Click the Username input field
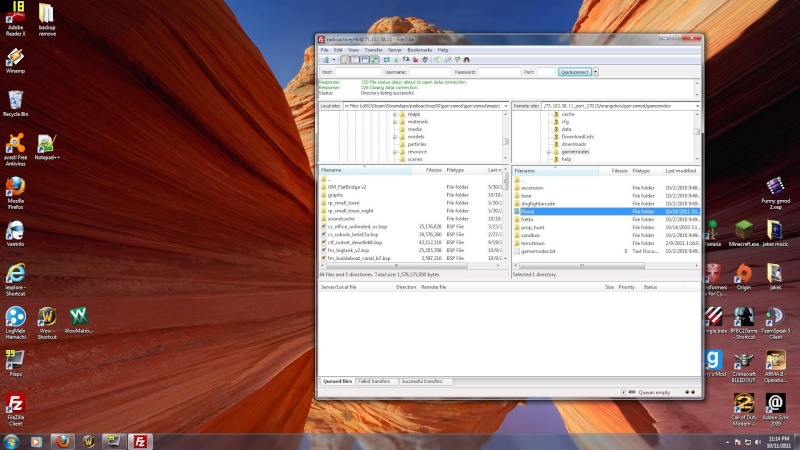The image size is (800, 450). pos(430,72)
